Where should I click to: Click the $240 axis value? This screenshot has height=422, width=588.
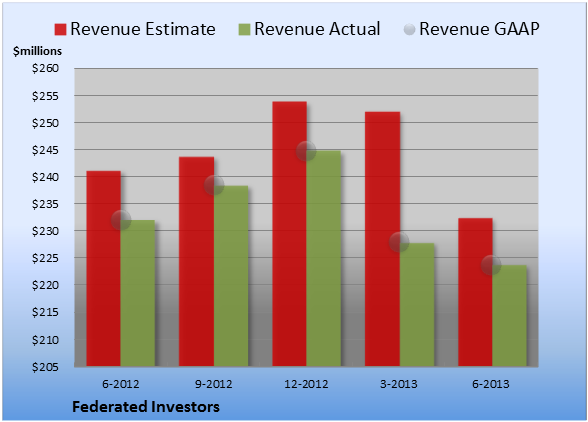(x=45, y=177)
